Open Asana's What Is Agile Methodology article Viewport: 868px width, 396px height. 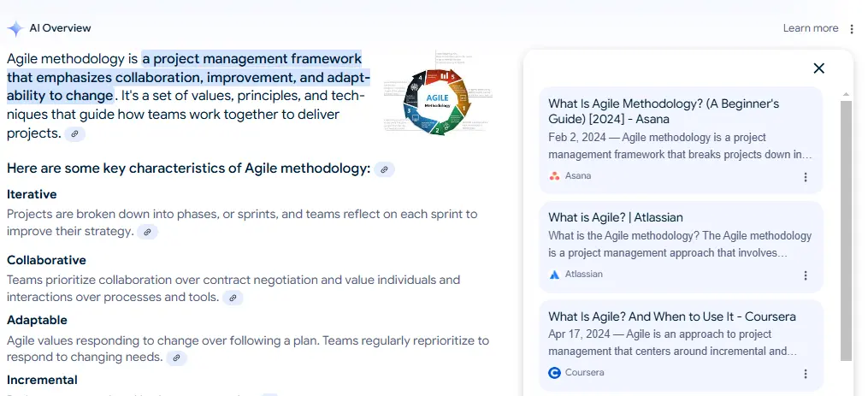[663, 111]
